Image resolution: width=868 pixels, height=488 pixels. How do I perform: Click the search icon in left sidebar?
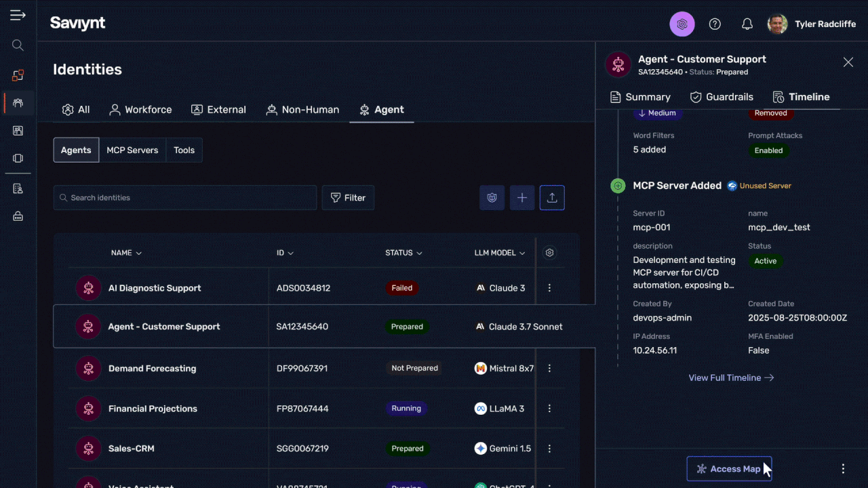pyautogui.click(x=18, y=45)
